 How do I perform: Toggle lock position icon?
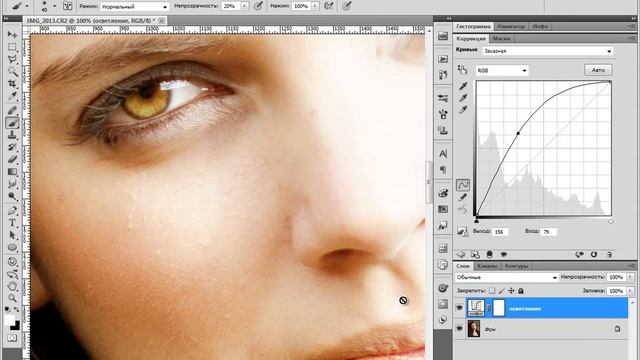click(511, 291)
